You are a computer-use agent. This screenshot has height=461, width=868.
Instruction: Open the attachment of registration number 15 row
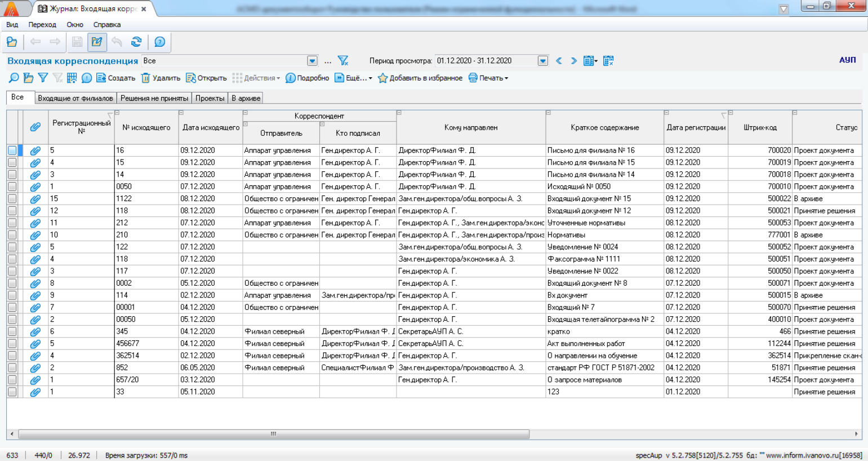[35, 199]
